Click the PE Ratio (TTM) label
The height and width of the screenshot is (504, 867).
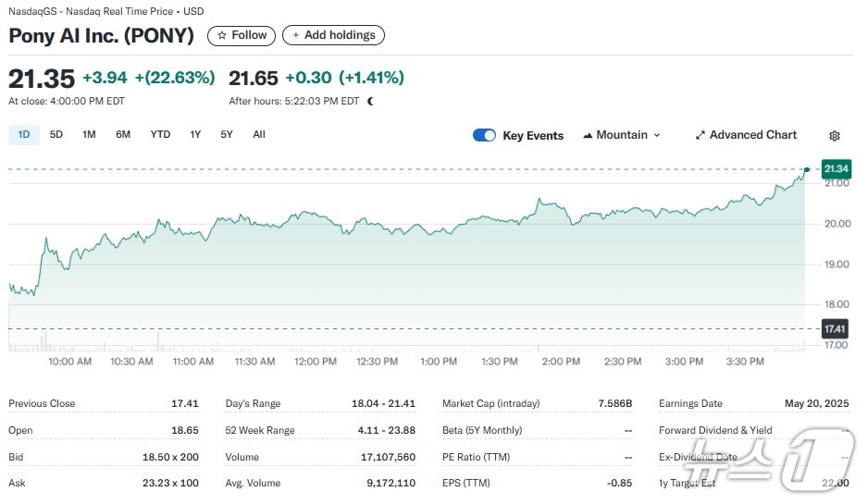tap(477, 458)
